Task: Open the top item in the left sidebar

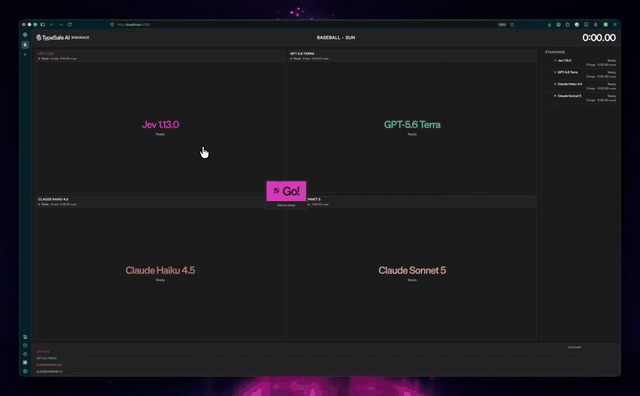Action: [25, 35]
